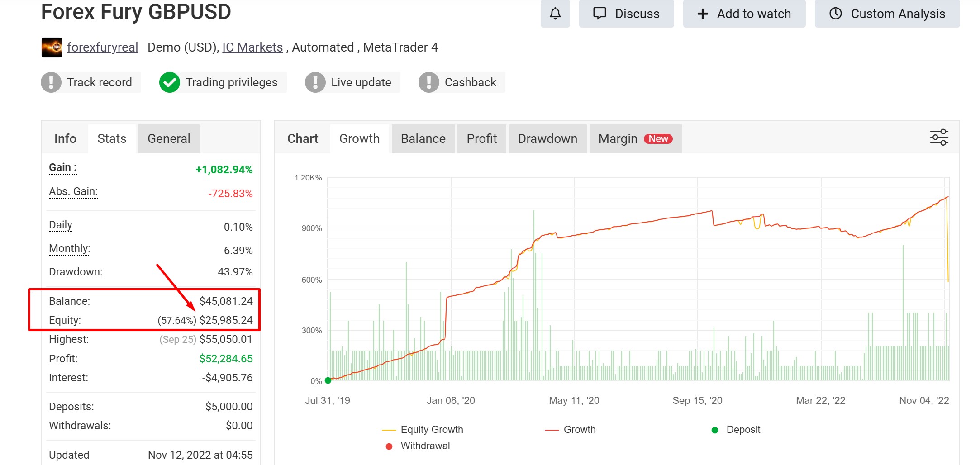Toggle the Growth line legend item
Screen dimensions: 980x465
(x=571, y=429)
